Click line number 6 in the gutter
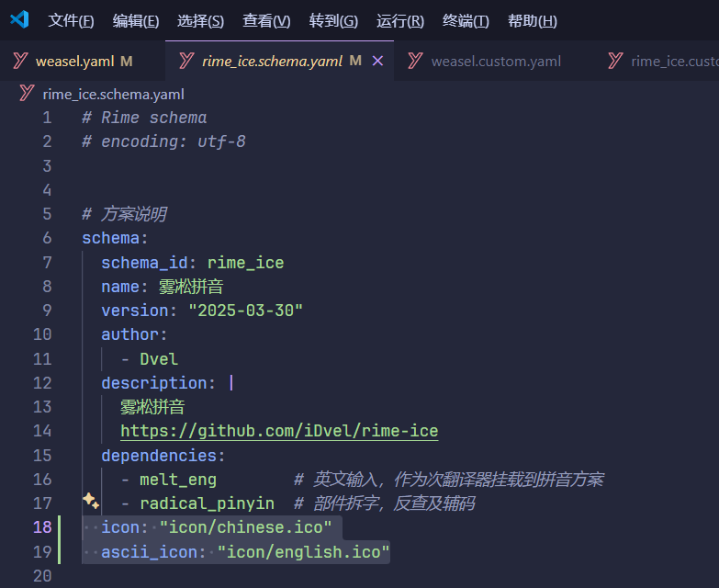Viewport: 719px width, 588px height. point(47,238)
